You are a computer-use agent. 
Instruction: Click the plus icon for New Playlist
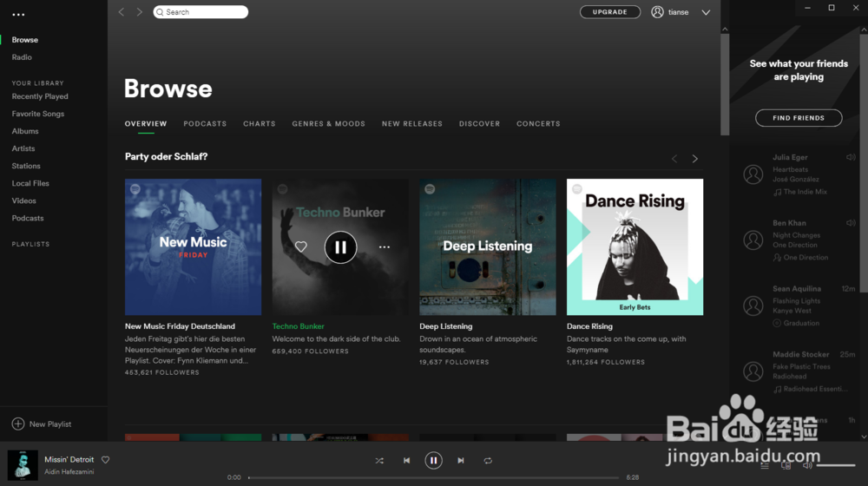[17, 424]
